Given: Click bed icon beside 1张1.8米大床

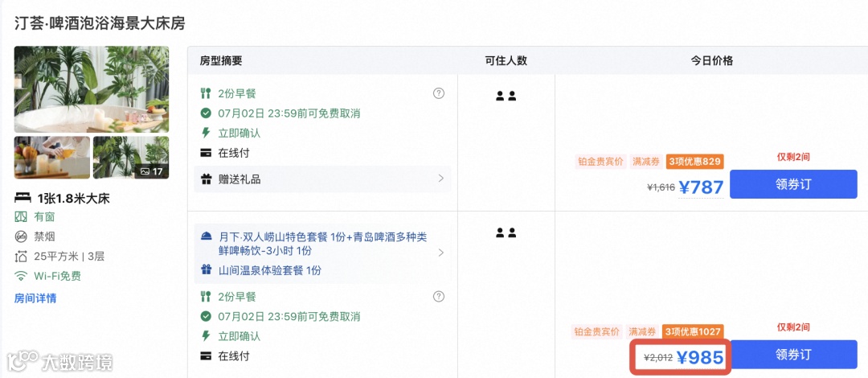Looking at the screenshot, I should tap(23, 198).
